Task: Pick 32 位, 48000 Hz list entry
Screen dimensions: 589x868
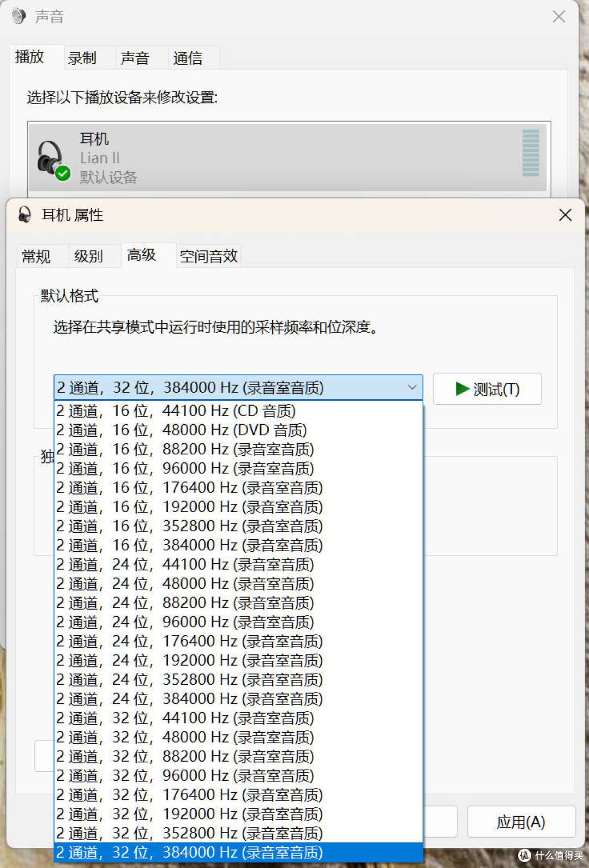Action: (x=238, y=737)
